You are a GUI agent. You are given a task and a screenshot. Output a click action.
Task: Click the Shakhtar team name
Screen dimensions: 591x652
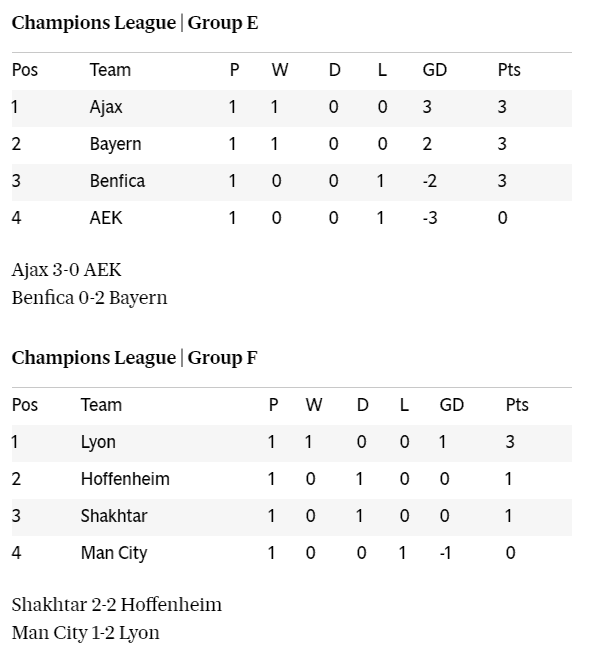click(114, 516)
